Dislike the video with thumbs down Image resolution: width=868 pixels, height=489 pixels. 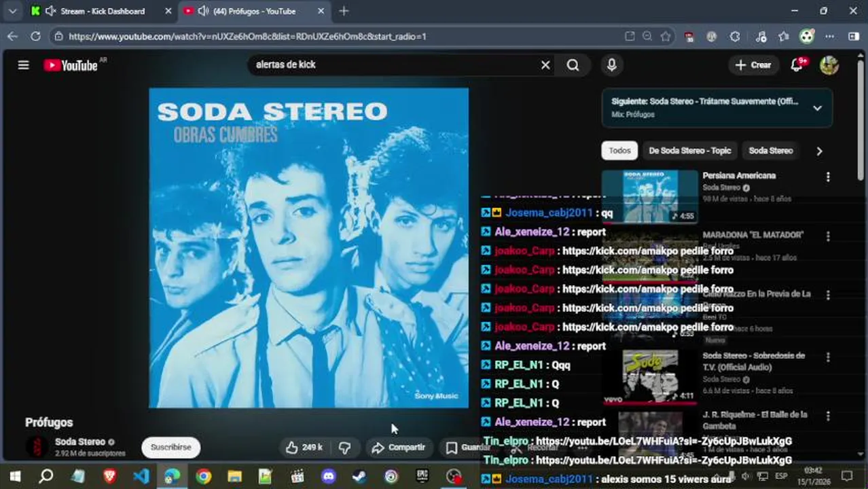coord(345,447)
